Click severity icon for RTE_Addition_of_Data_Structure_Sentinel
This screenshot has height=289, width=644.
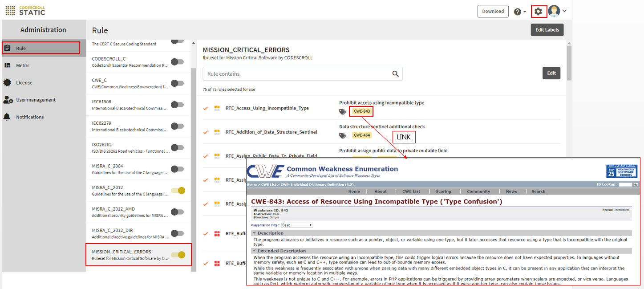pos(217,132)
